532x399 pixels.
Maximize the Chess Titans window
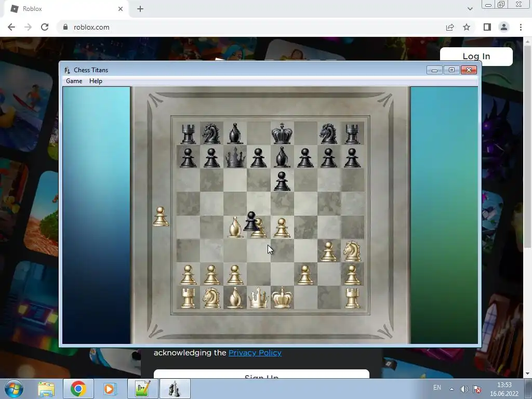[451, 70]
